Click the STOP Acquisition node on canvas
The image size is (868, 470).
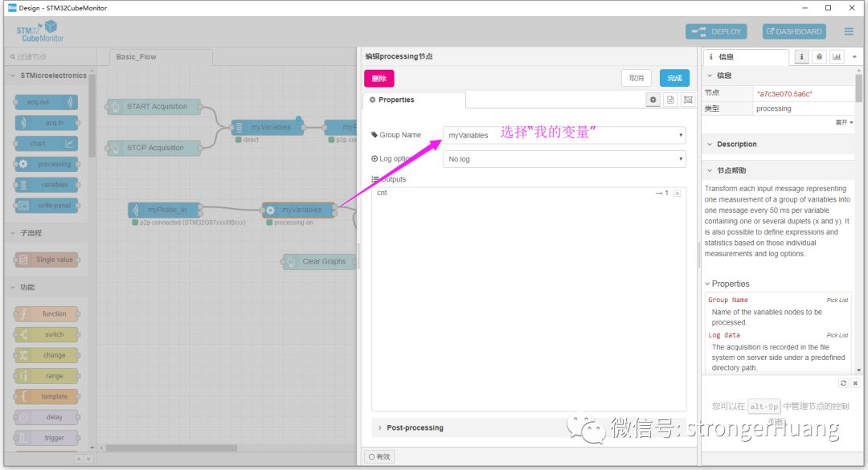point(154,148)
